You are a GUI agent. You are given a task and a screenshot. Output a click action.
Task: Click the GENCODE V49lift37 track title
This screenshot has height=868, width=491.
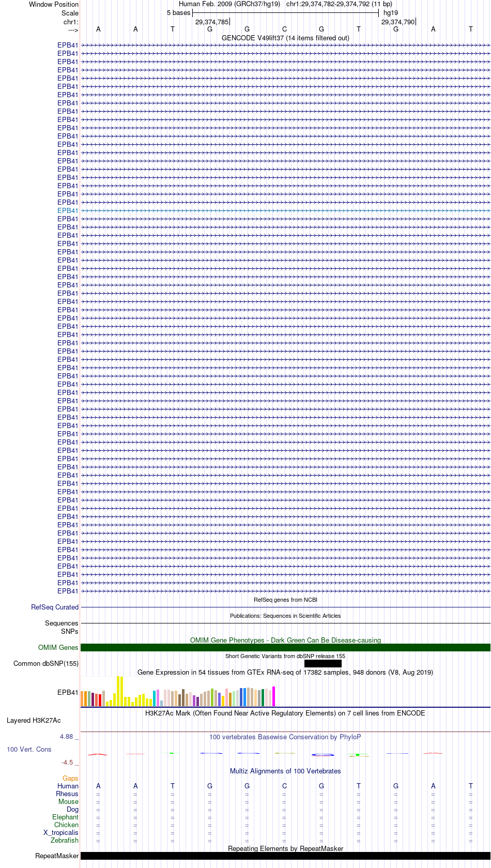[x=285, y=38]
